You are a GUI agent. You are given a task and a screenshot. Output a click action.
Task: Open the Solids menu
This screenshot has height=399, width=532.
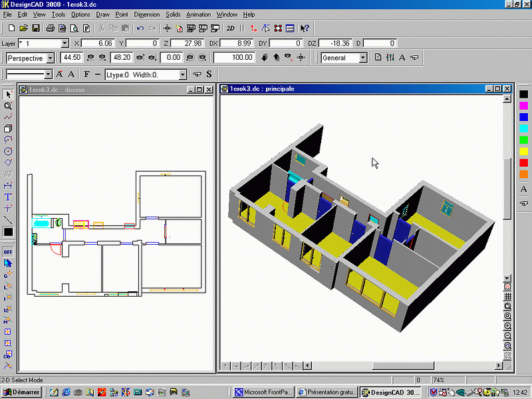(172, 14)
